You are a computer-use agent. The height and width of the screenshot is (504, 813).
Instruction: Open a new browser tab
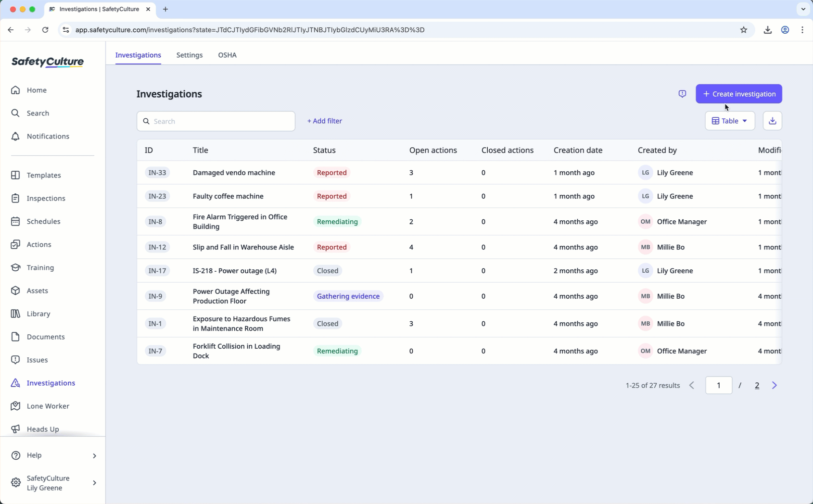point(165,9)
